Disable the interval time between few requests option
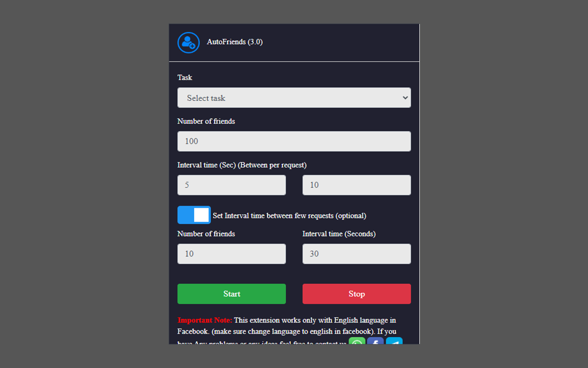The image size is (588, 368). click(193, 215)
